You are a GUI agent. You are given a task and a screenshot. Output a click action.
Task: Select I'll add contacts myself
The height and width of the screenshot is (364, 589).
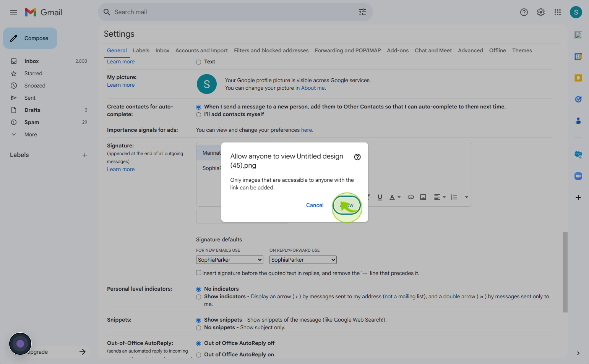[x=198, y=115]
